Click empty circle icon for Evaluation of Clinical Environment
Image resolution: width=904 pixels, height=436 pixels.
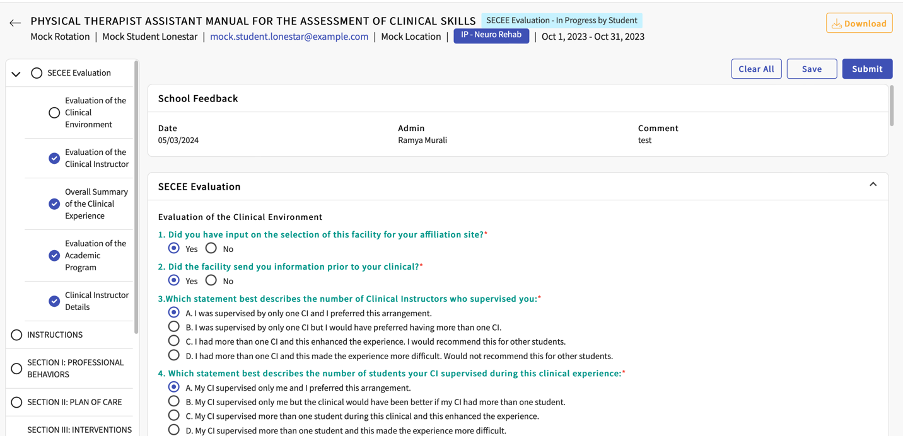click(x=54, y=113)
